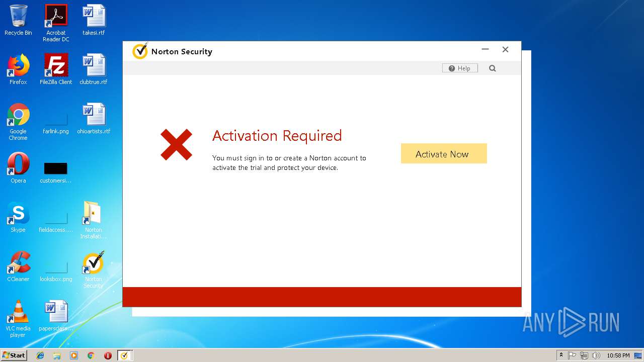Close the Norton Security window
The image size is (644, 362).
505,49
